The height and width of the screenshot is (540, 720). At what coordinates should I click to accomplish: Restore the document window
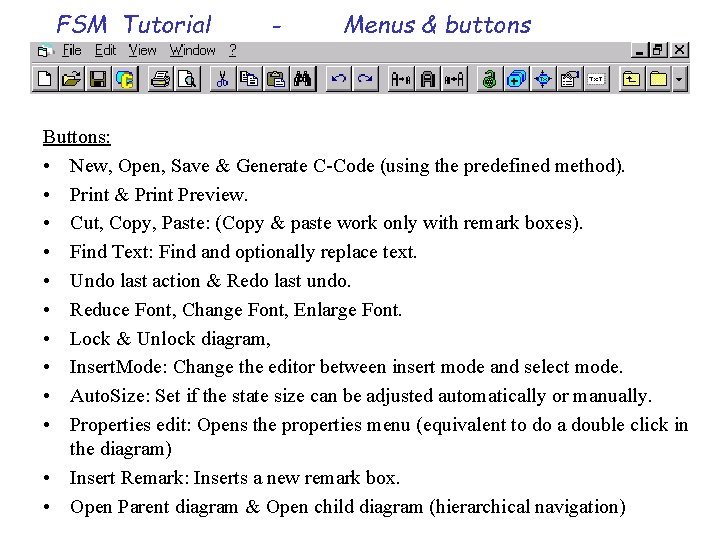[658, 50]
